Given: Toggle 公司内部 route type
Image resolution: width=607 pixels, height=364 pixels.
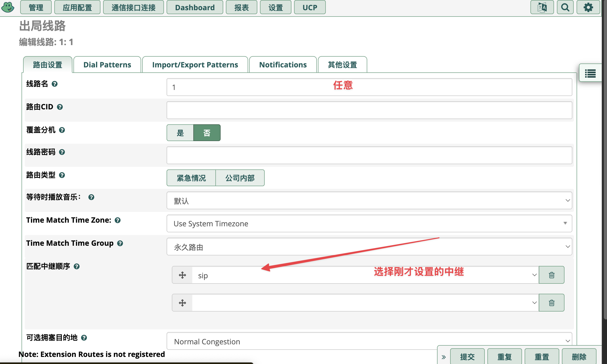Looking at the screenshot, I should tap(240, 178).
